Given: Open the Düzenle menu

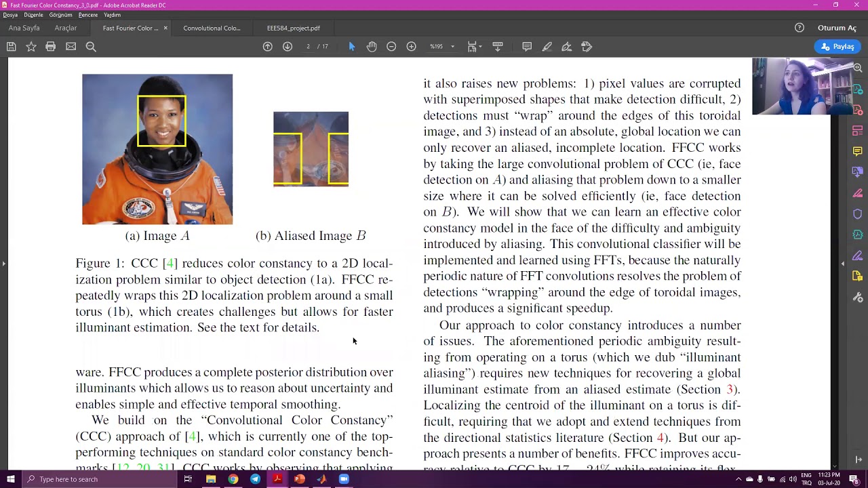Looking at the screenshot, I should click(x=33, y=15).
